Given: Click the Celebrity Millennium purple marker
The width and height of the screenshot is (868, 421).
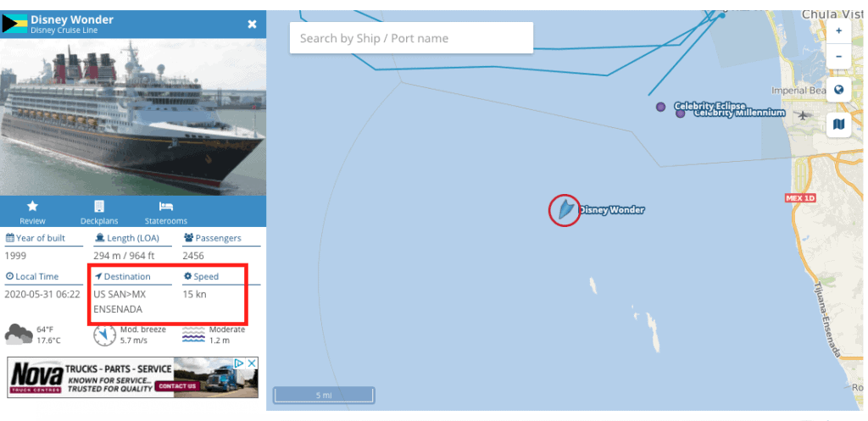Looking at the screenshot, I should [680, 114].
